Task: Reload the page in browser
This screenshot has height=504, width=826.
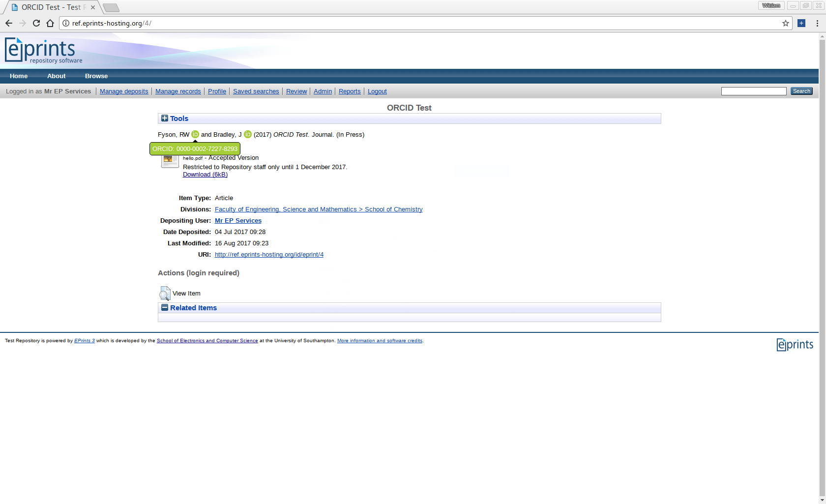Action: point(36,23)
